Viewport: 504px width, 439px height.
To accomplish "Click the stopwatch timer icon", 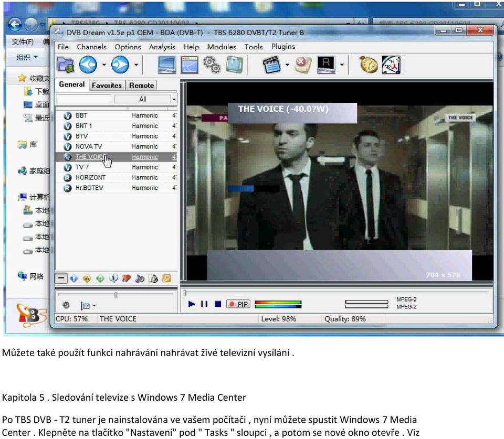I will tap(369, 65).
